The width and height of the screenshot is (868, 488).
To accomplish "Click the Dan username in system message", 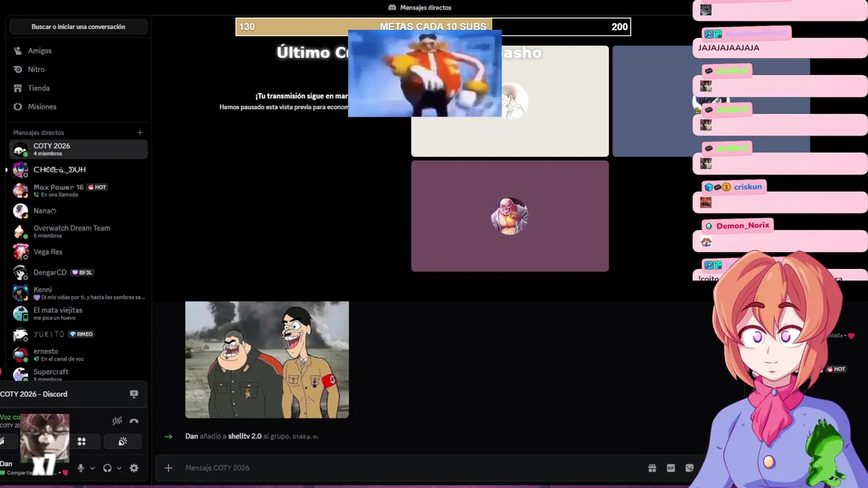I will point(191,436).
